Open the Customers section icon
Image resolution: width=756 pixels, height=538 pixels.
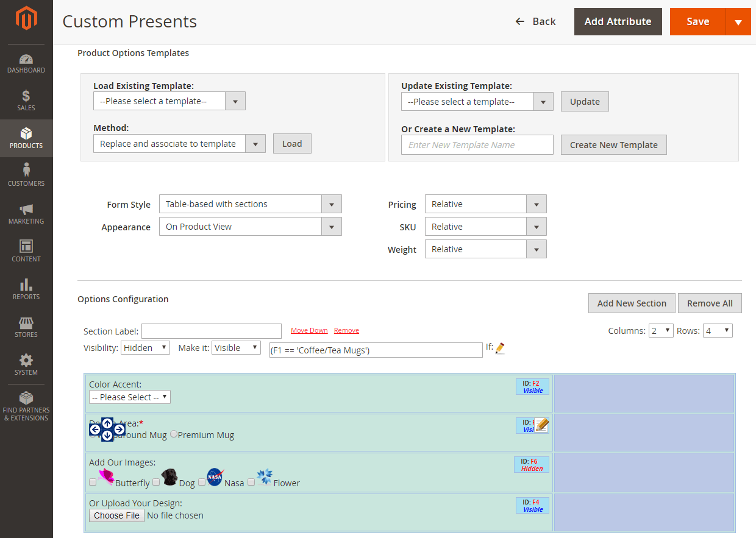26,176
